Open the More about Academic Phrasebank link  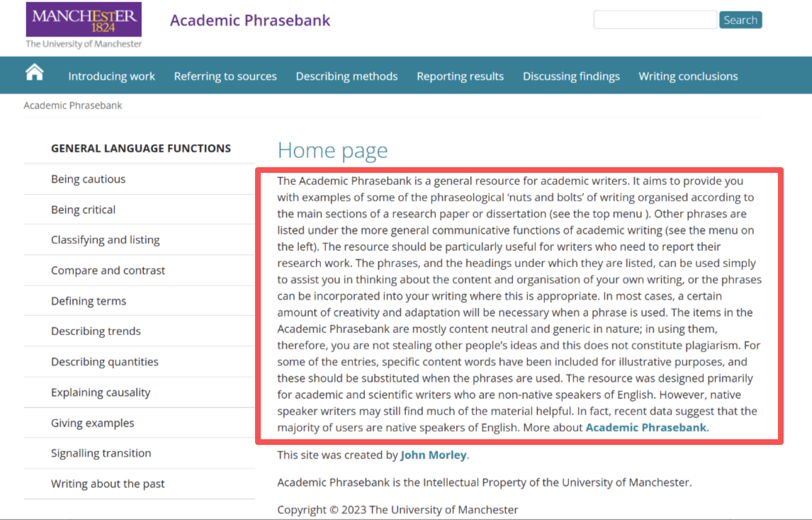click(645, 427)
